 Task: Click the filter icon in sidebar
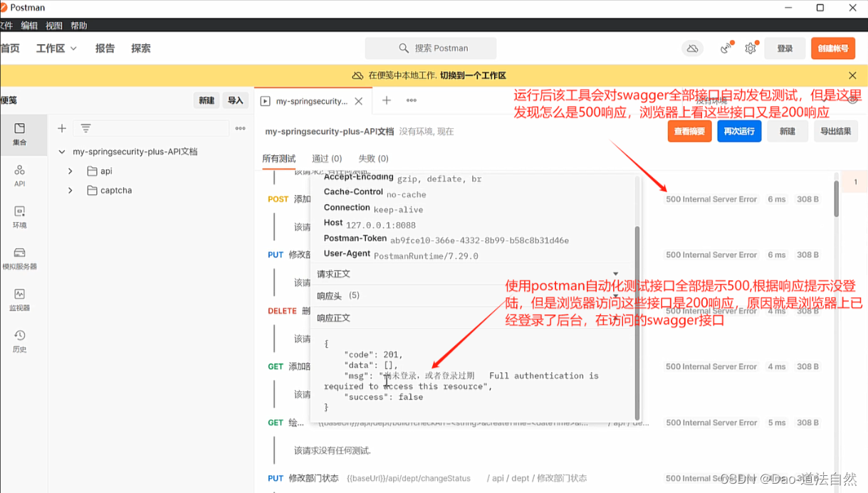coord(85,129)
